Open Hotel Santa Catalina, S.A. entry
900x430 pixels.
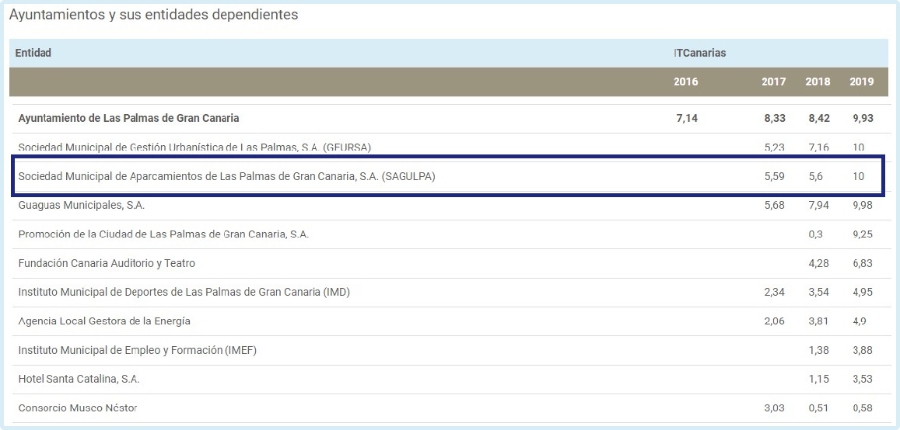pyautogui.click(x=79, y=379)
